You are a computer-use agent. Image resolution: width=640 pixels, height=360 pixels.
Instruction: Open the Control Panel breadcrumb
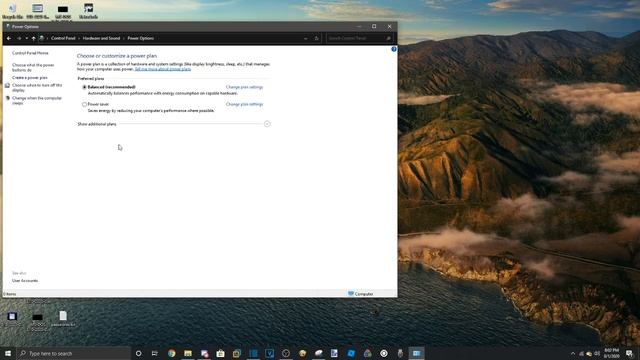click(63, 38)
